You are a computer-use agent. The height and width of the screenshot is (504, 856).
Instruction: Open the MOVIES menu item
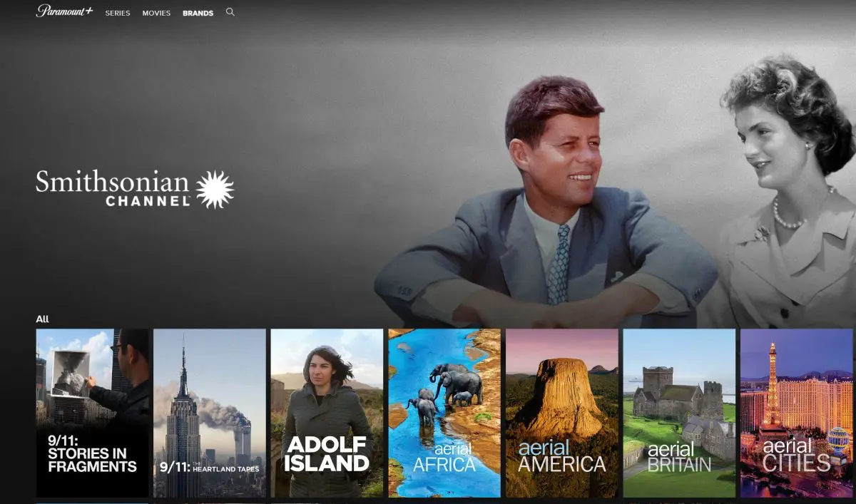(x=156, y=13)
